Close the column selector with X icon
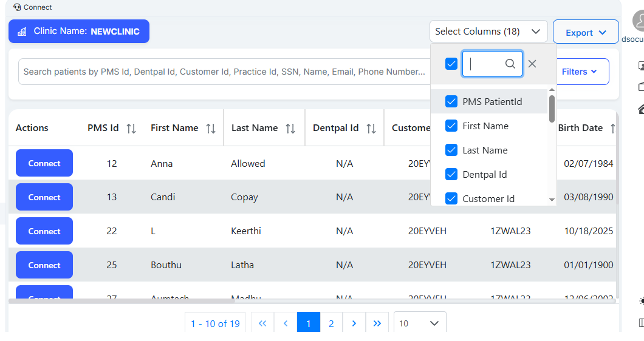The image size is (644, 341). click(x=532, y=64)
